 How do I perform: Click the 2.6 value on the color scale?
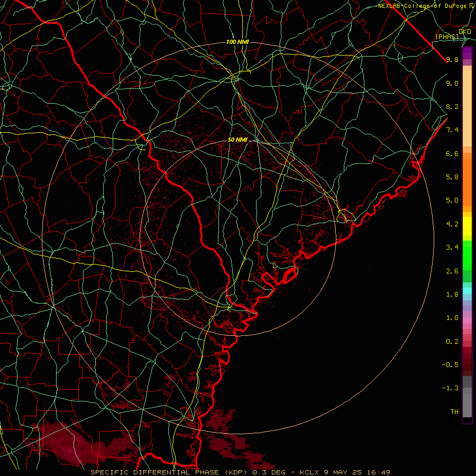coord(452,271)
